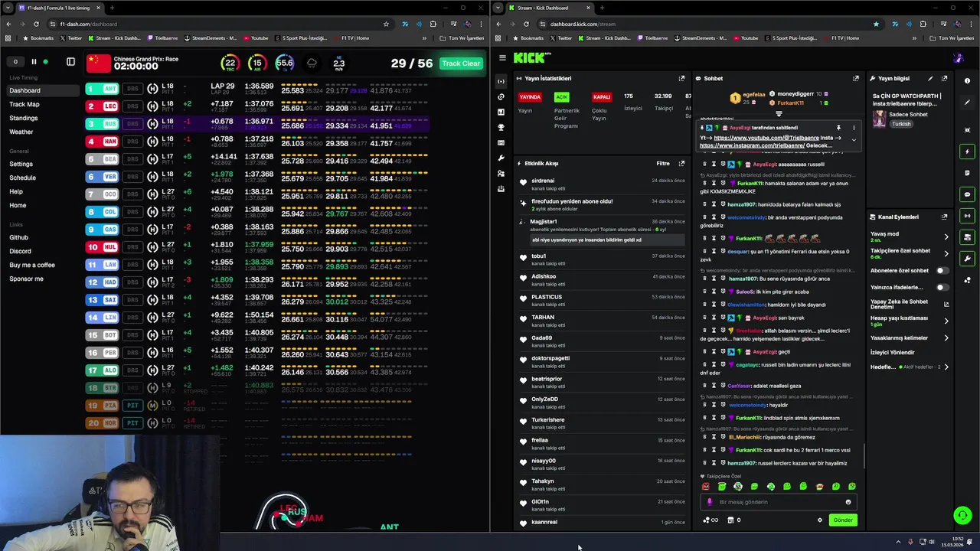Viewport: 980px width, 551px height.
Task: Open the emoji picker in chat input
Action: tap(848, 502)
